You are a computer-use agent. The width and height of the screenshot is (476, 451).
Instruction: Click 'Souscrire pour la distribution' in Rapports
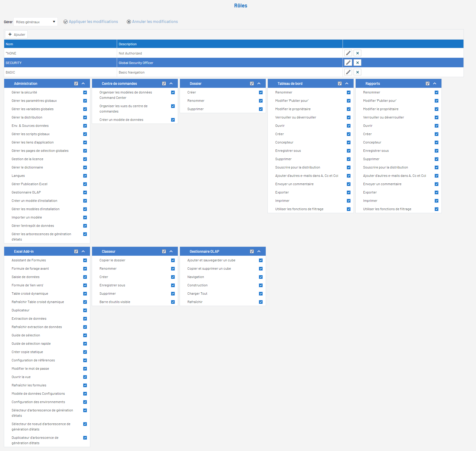coord(385,167)
